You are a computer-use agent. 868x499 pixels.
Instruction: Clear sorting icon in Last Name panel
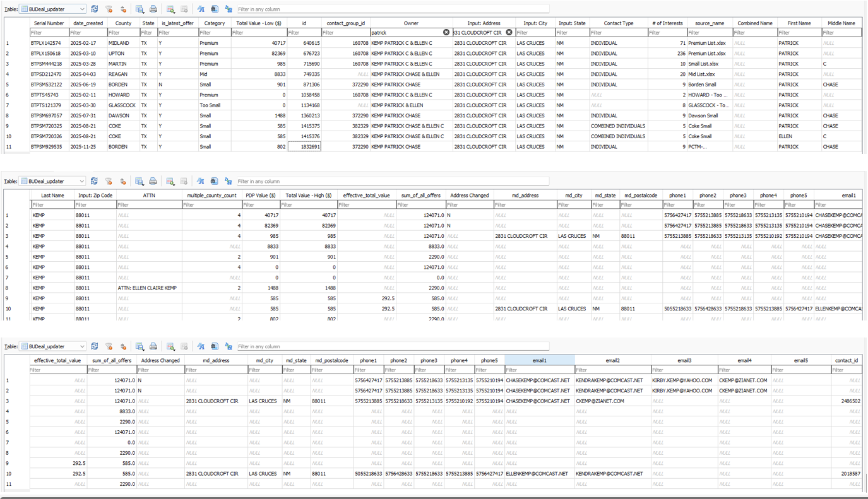(x=123, y=181)
